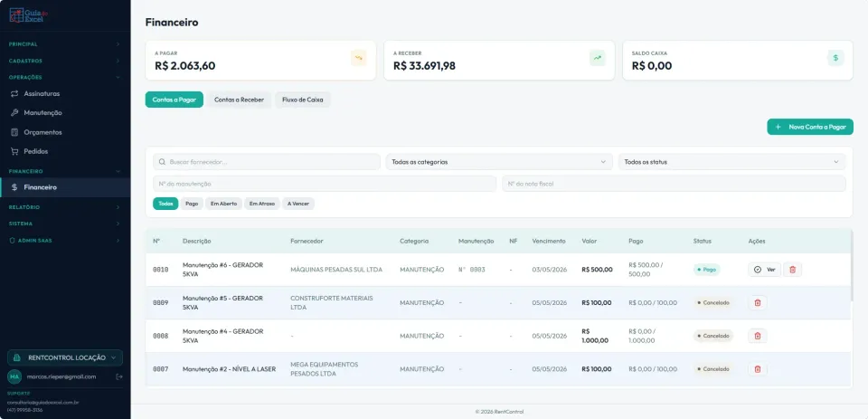Delete entry 0010 with trash icon
The width and height of the screenshot is (868, 419).
[x=792, y=270]
